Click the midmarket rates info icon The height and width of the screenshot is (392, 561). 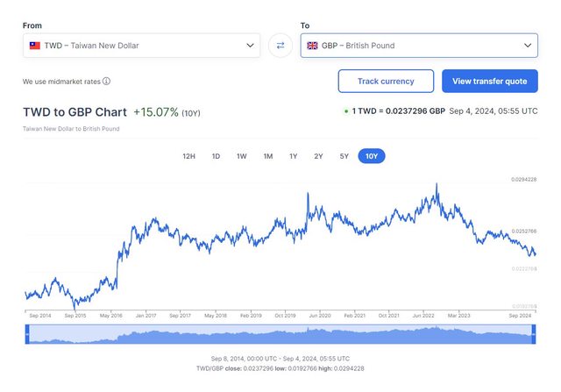[x=106, y=82]
